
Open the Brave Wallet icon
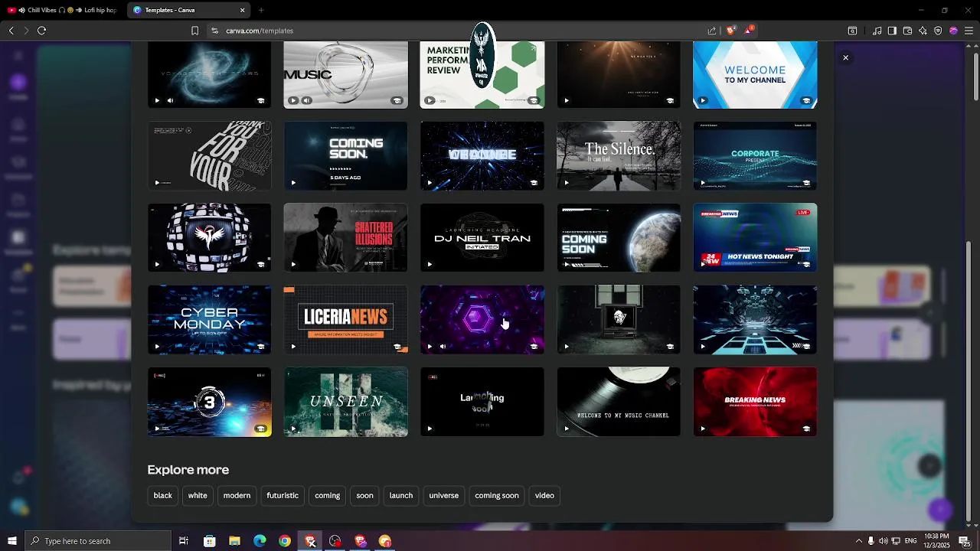click(x=907, y=31)
